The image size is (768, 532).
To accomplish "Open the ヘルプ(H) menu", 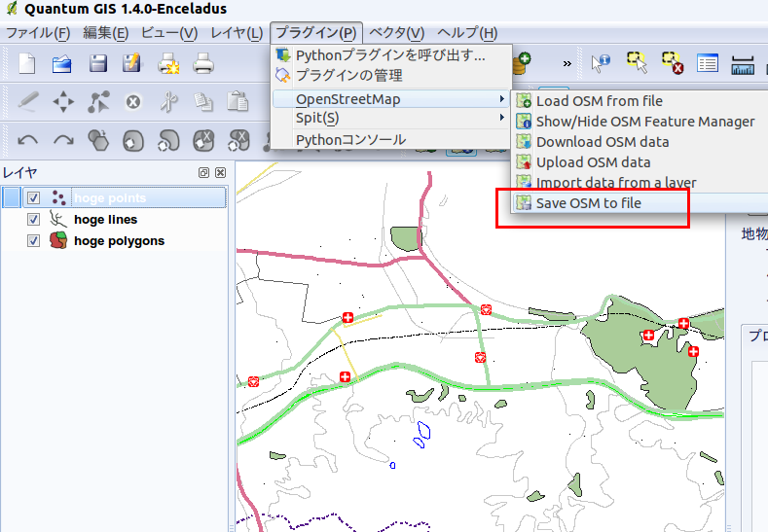I will (467, 33).
